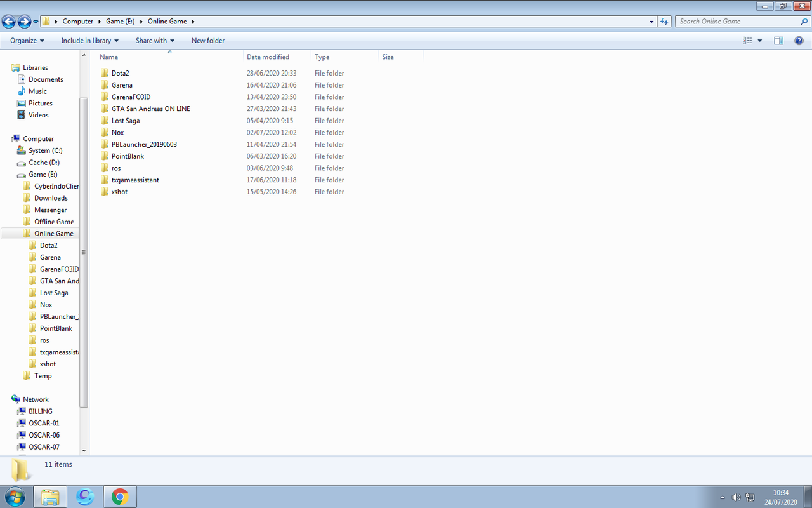Select Libraries in the navigation pane
Image resolution: width=812 pixels, height=508 pixels.
point(36,67)
